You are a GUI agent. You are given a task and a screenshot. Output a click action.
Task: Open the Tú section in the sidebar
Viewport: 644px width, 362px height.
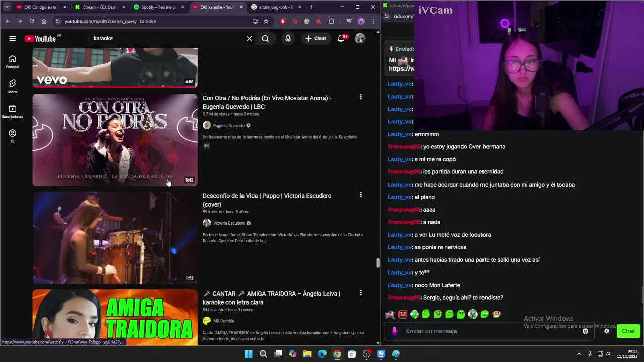point(13,136)
